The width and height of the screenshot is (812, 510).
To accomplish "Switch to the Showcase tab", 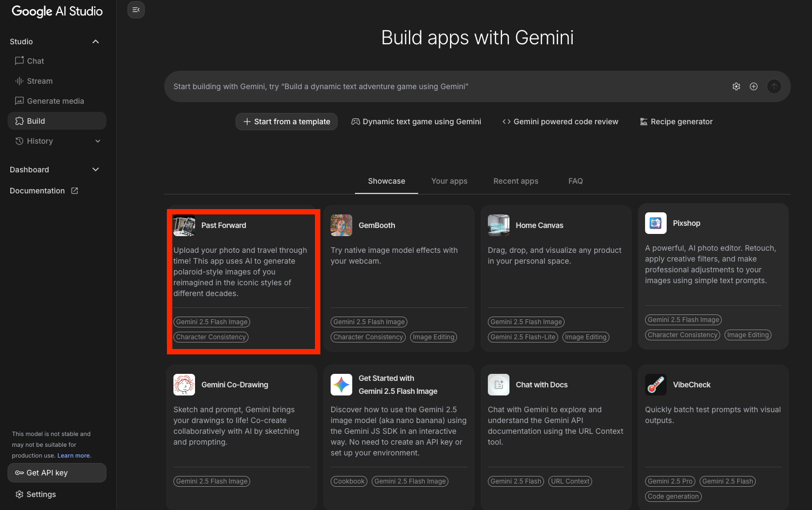I will click(386, 181).
